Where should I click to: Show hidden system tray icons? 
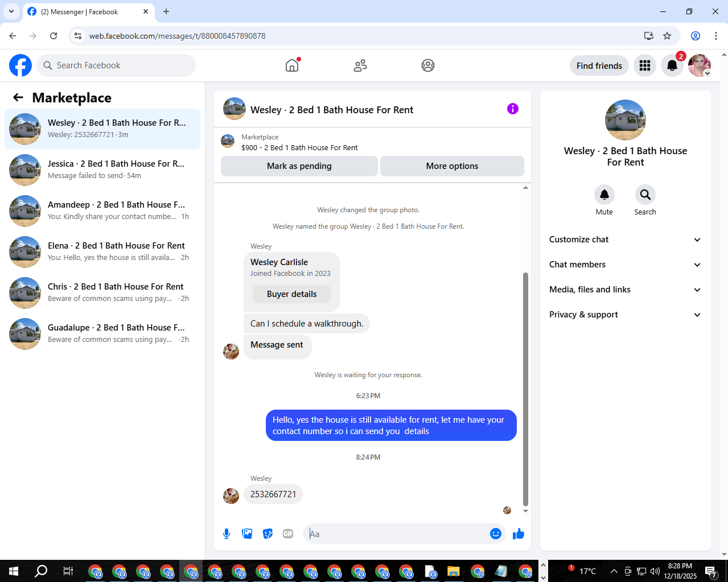pyautogui.click(x=614, y=571)
